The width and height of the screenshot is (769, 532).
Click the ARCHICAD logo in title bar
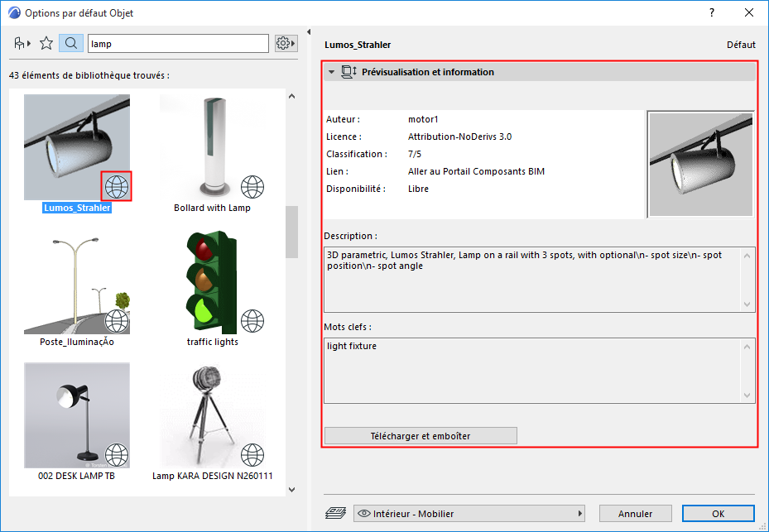(15, 12)
